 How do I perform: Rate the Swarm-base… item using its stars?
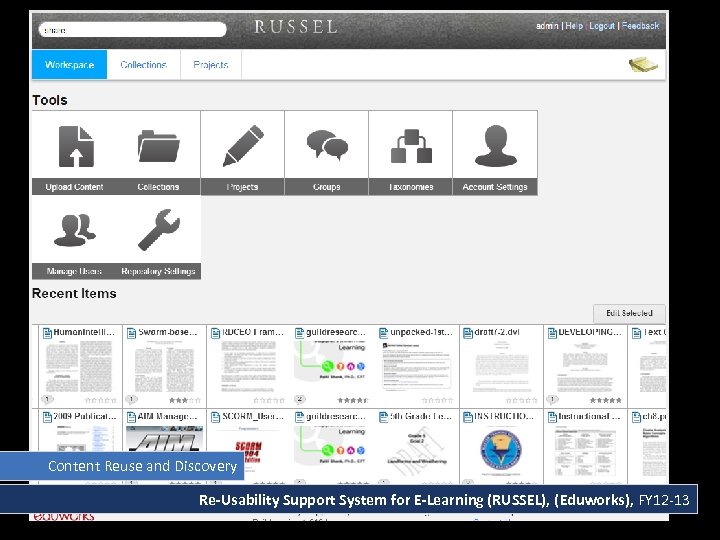185,400
